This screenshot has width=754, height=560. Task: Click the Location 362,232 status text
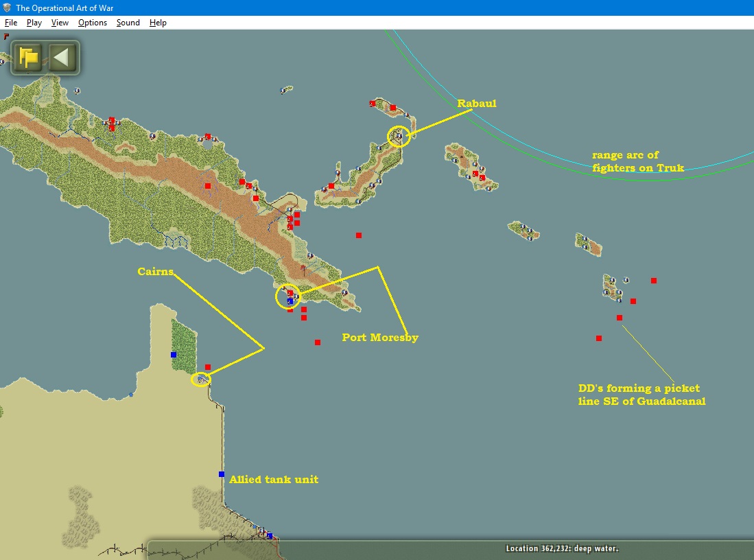562,548
